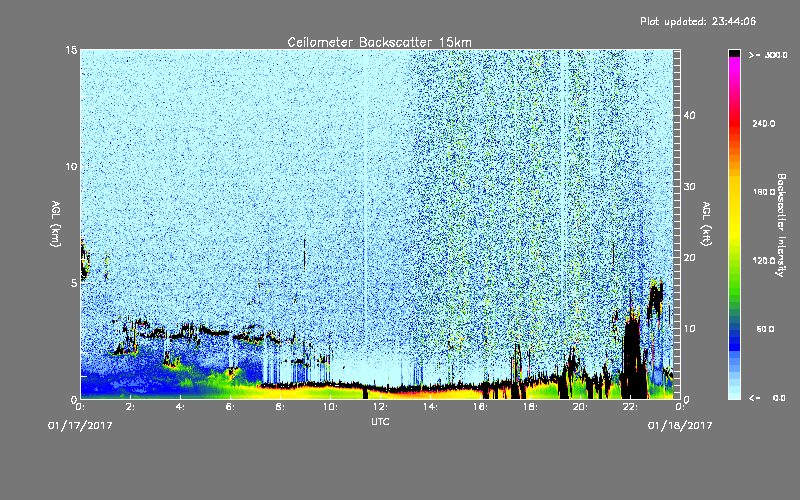The height and width of the screenshot is (500, 800).
Task: Click the 'Ceilometer Backscatter 15km' plot title
Action: 379,42
